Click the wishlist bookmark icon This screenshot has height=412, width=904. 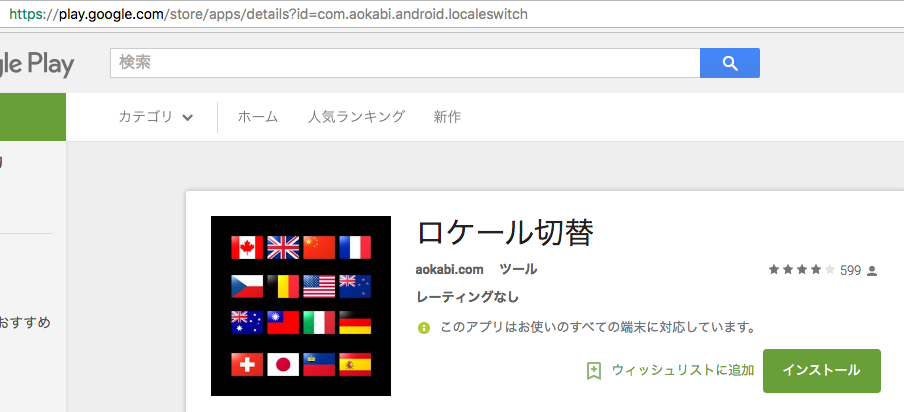(594, 371)
